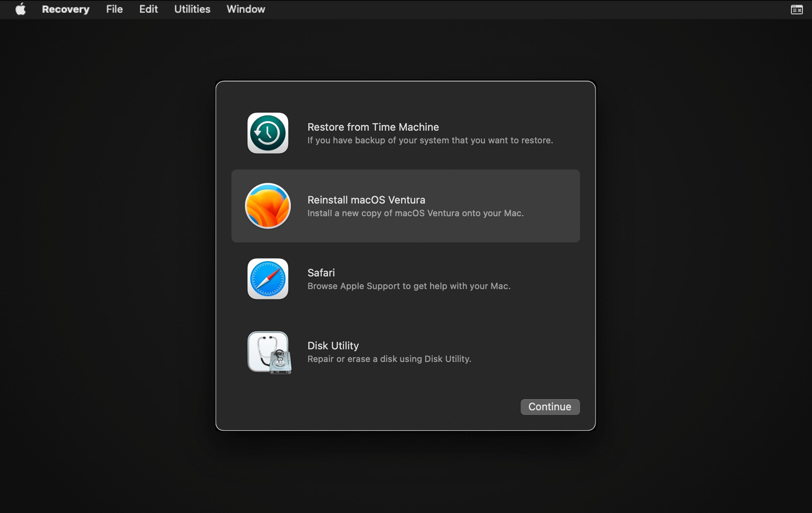Choose 'Reinstall macOS Ventura' title
This screenshot has height=513, width=812.
point(366,200)
